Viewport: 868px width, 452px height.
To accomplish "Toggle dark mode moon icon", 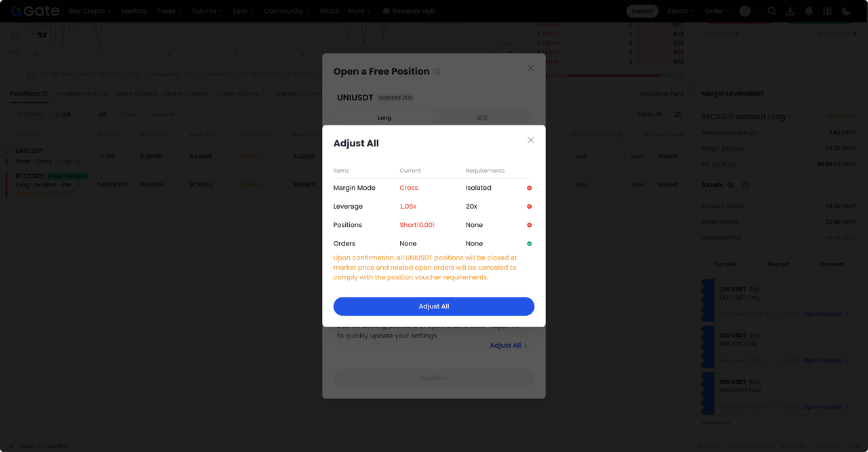I will point(846,11).
